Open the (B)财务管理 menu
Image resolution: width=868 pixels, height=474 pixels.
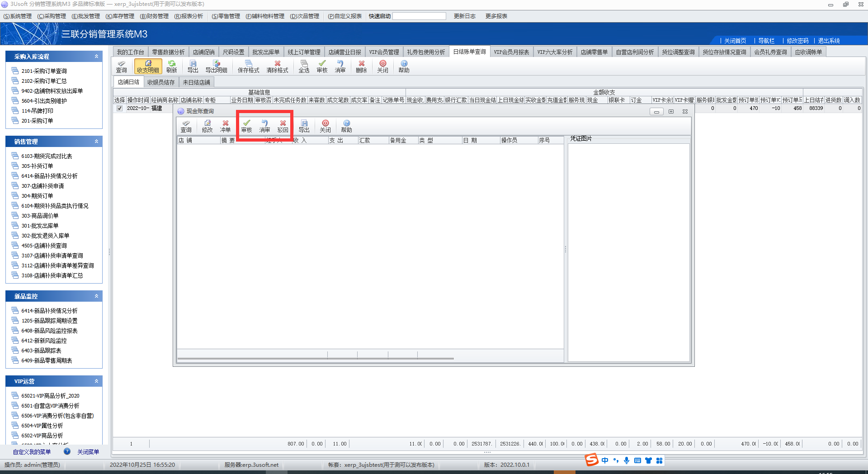click(154, 16)
